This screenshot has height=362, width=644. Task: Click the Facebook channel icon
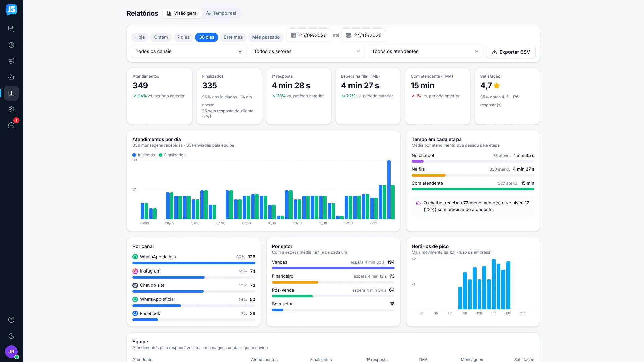click(135, 314)
